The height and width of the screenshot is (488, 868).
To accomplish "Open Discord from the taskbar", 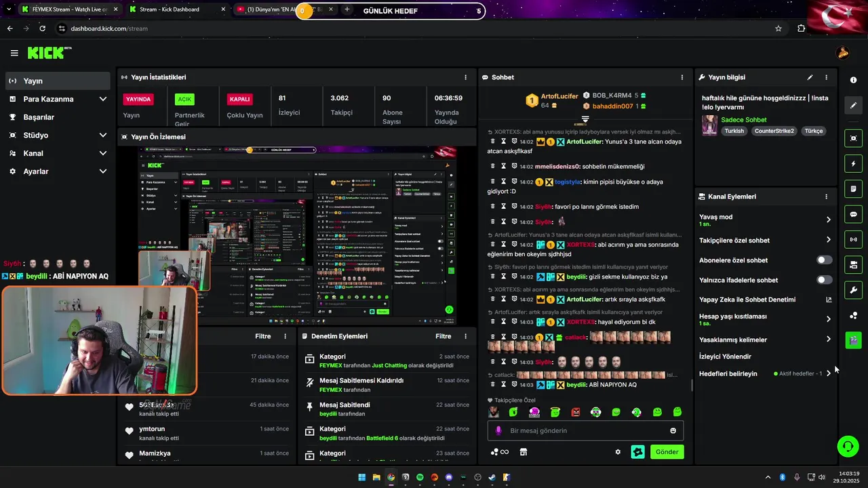I will pos(449,477).
